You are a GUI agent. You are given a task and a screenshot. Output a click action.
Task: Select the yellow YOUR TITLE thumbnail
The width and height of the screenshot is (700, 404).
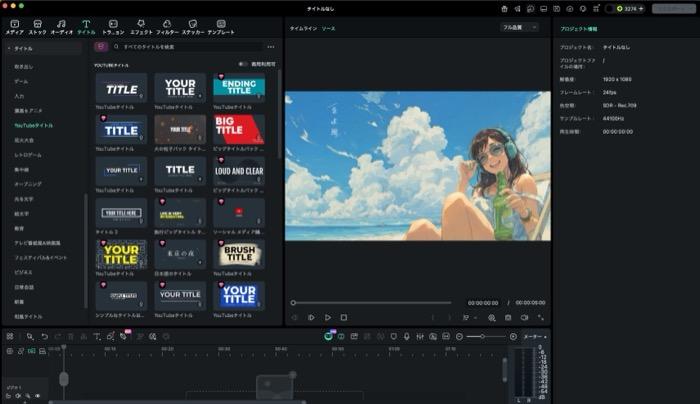click(121, 254)
